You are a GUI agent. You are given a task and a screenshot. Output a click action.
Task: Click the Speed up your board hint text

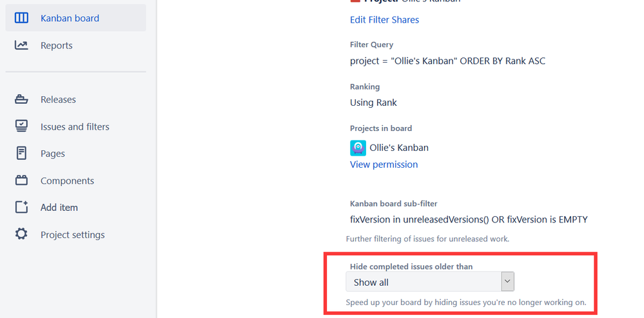(x=466, y=303)
